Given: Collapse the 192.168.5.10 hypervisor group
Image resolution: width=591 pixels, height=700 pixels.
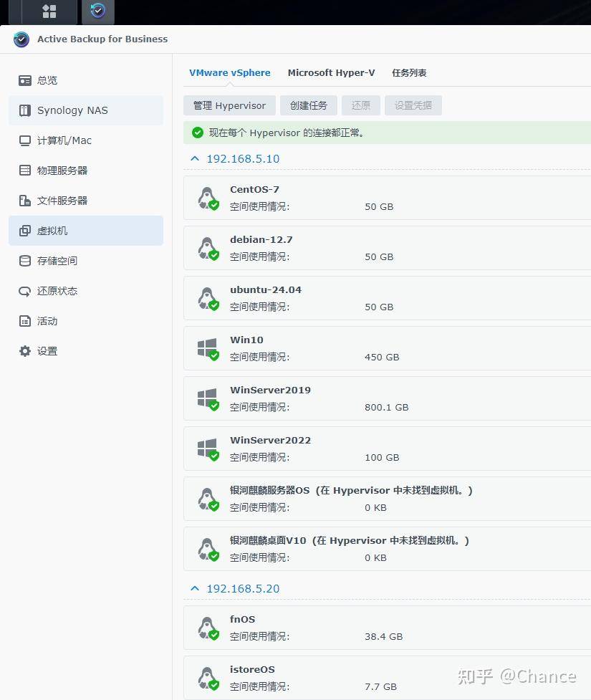Looking at the screenshot, I should [195, 158].
